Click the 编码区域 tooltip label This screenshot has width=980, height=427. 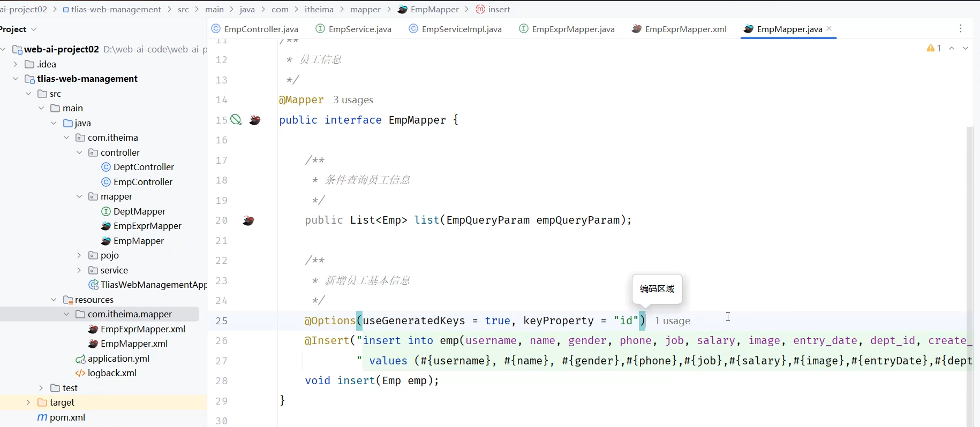tap(657, 289)
